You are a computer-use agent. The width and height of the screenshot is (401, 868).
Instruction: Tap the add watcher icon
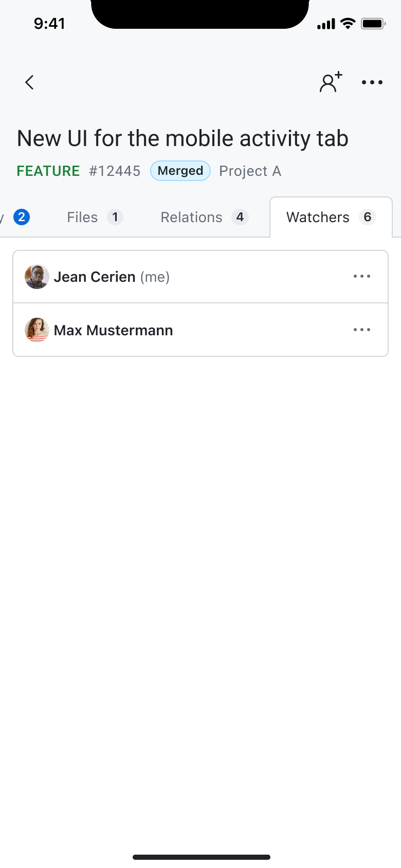click(x=331, y=82)
